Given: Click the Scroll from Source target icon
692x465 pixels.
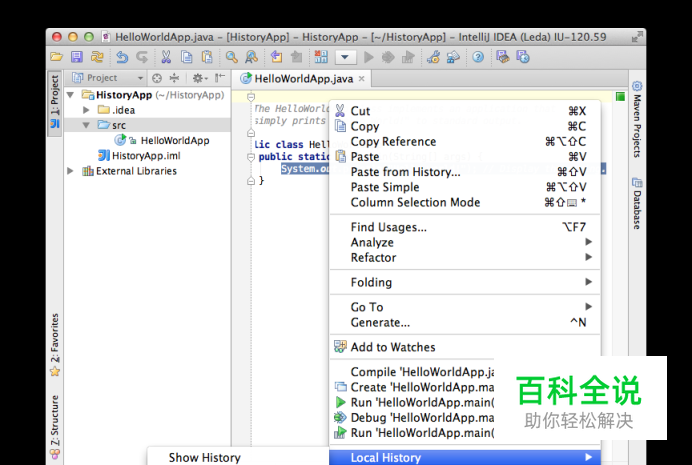Looking at the screenshot, I should [x=157, y=78].
